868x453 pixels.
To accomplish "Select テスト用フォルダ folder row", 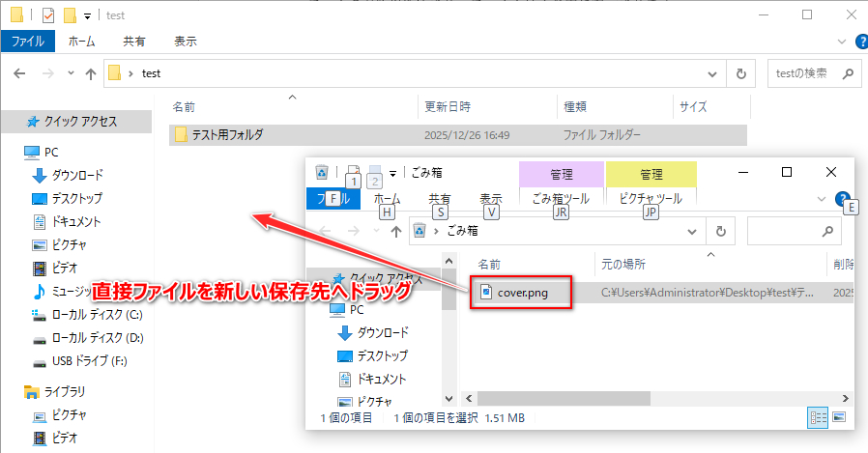I will pos(458,135).
